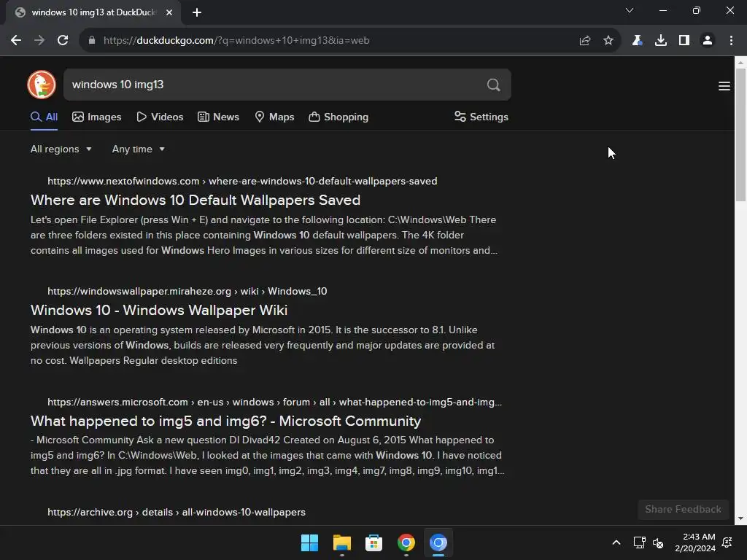Switch to the Images tab
Image resolution: width=747 pixels, height=560 pixels.
pos(97,117)
